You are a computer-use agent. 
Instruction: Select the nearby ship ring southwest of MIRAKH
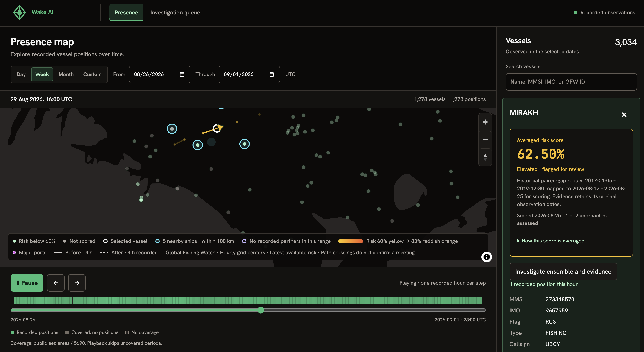click(x=197, y=145)
